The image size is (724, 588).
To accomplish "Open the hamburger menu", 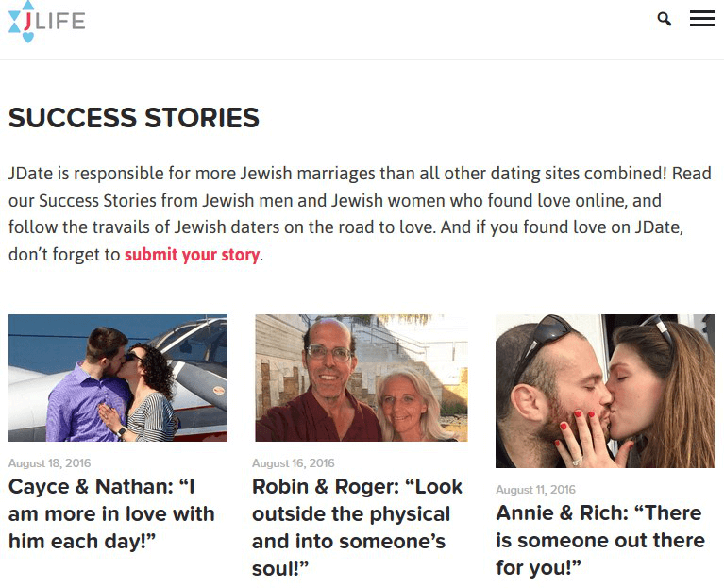I will (701, 19).
